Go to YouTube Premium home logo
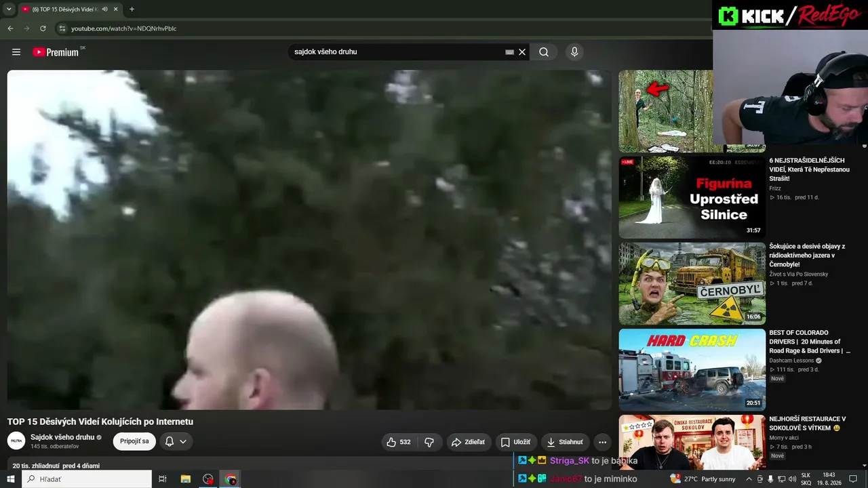Screen dimensions: 868x488 (56, 52)
